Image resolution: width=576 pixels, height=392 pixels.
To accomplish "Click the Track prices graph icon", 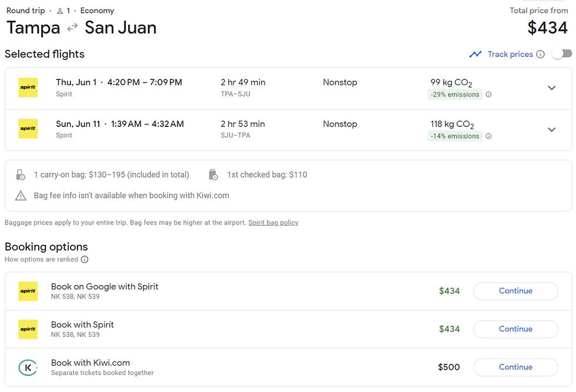I will coord(475,55).
